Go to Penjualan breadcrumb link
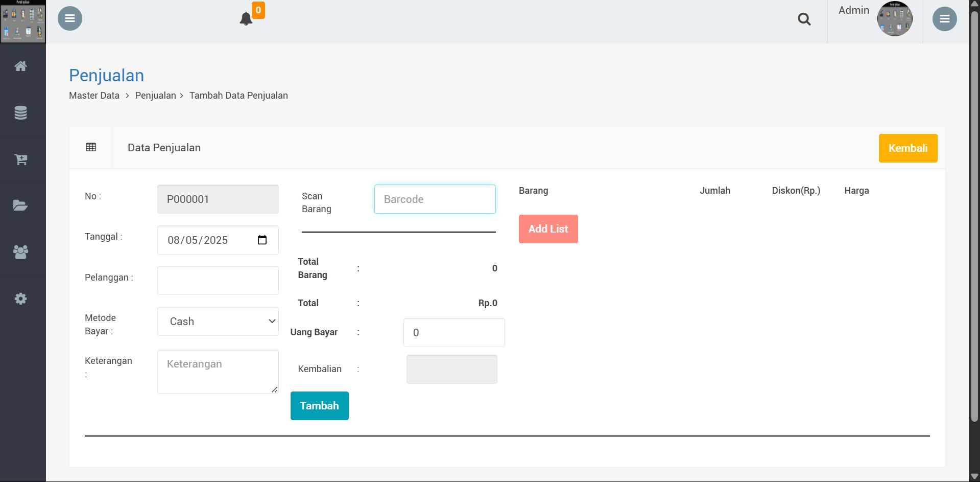Image resolution: width=980 pixels, height=482 pixels. (x=155, y=96)
